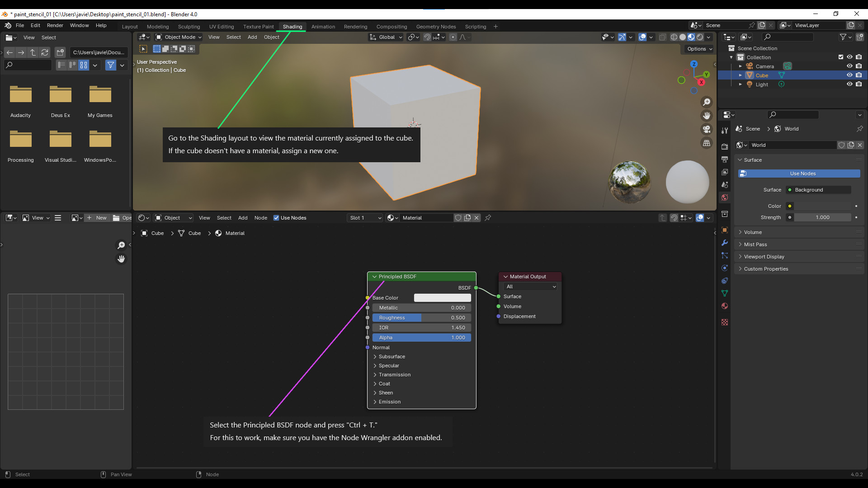This screenshot has height=488, width=868.
Task: Switch viewport shading to wireframe
Action: click(x=674, y=37)
